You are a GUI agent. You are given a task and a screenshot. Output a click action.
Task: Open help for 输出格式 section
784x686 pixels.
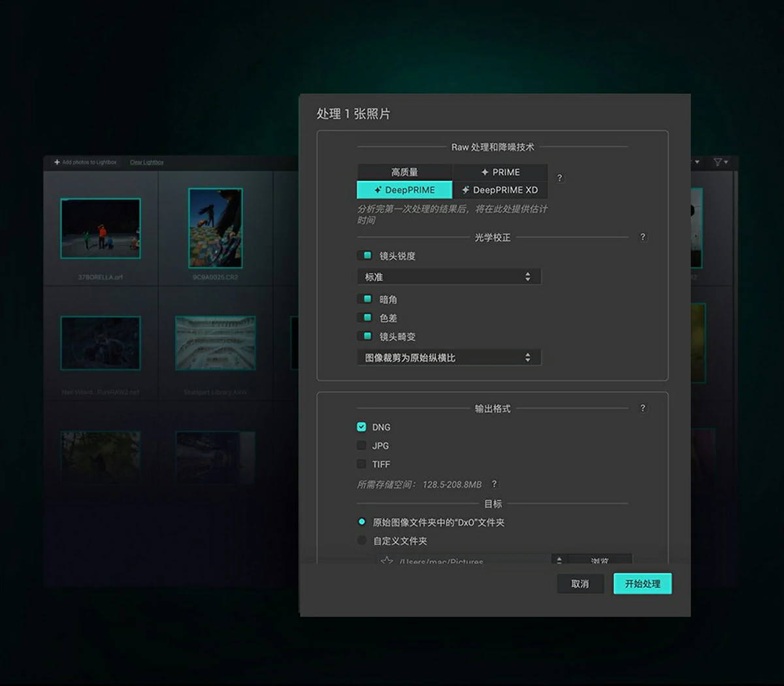(x=643, y=408)
